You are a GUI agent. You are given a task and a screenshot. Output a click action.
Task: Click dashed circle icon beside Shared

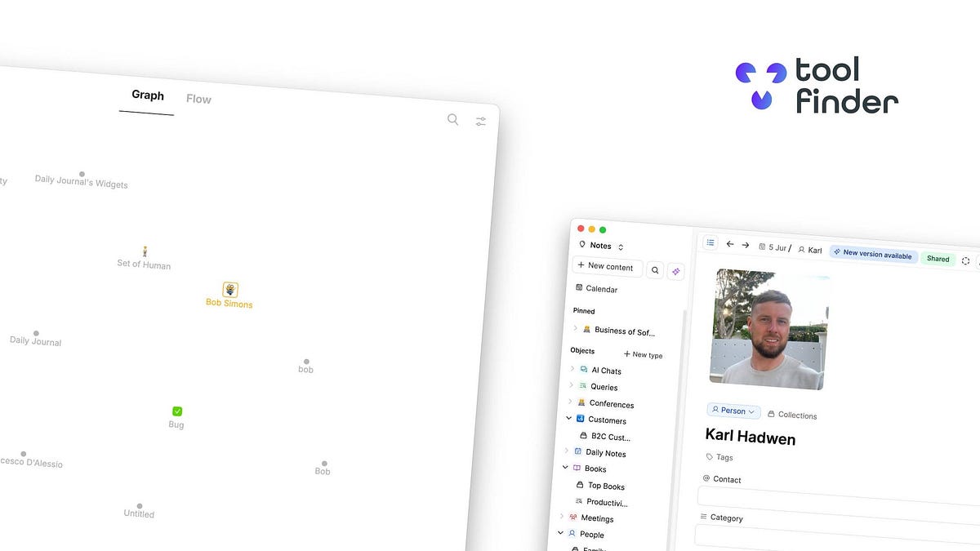point(965,261)
